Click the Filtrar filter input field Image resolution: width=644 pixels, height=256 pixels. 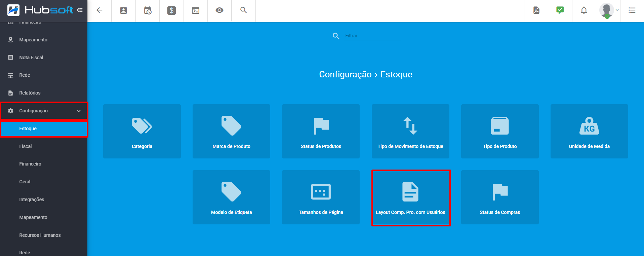[372, 36]
